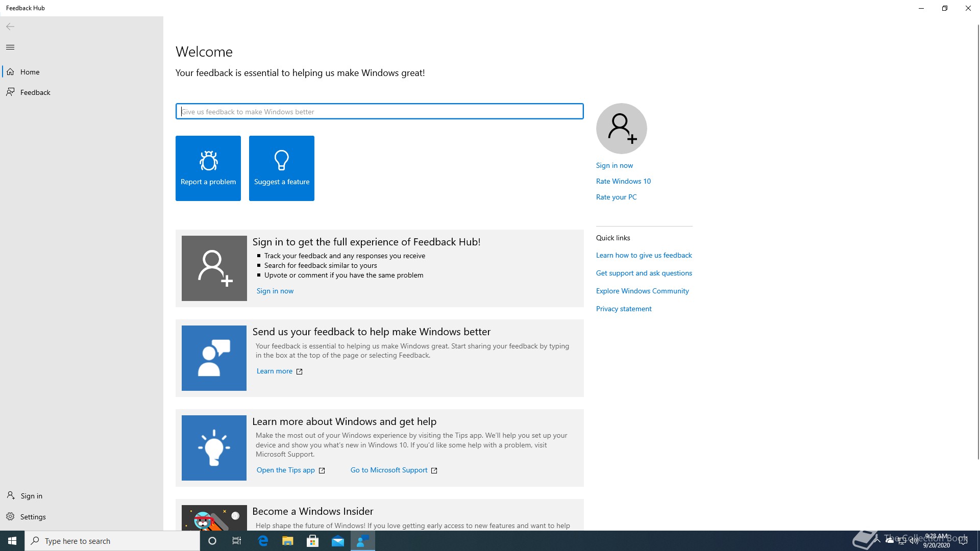Click the feedback text input box
This screenshot has height=551, width=980.
(x=379, y=112)
